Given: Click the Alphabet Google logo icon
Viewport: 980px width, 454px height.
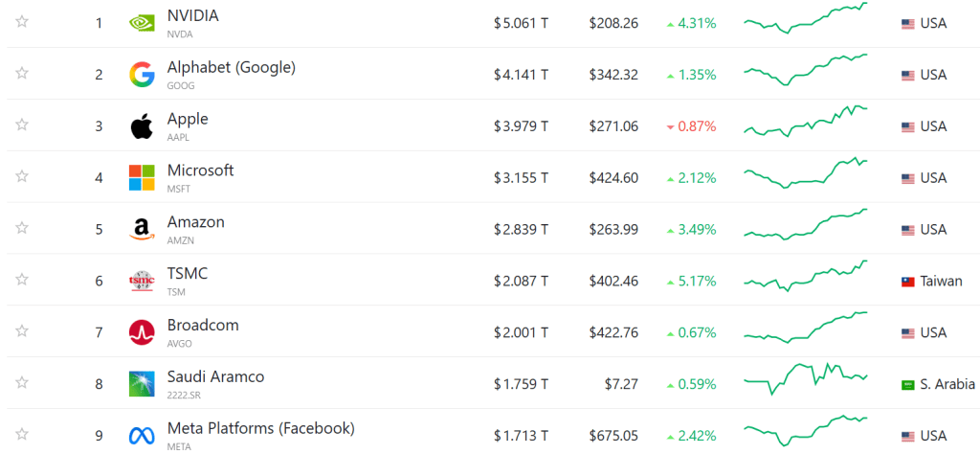Looking at the screenshot, I should point(142,75).
